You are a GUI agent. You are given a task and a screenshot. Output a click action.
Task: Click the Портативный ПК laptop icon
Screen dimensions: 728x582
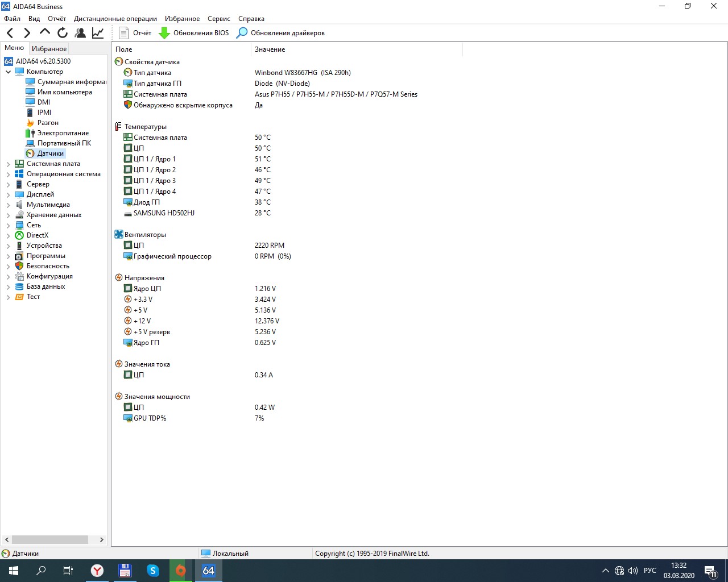click(x=30, y=143)
